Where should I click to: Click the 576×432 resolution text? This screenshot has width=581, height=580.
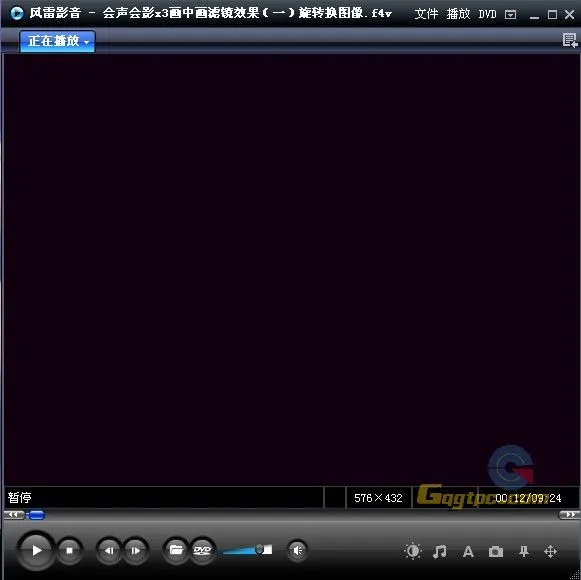378,498
